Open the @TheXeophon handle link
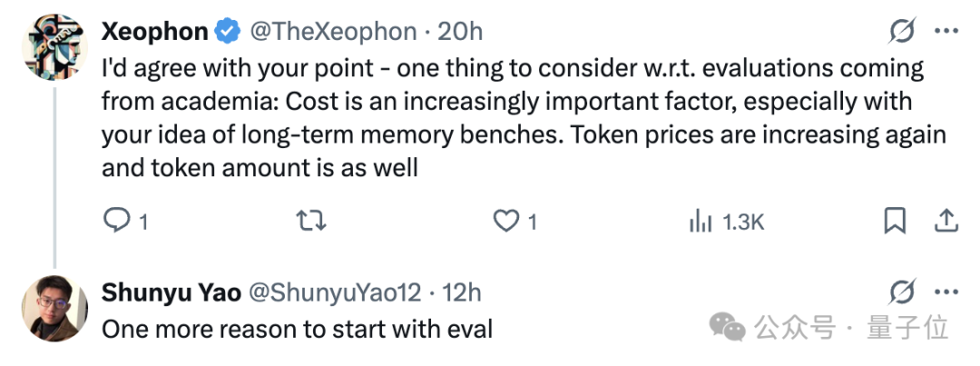This screenshot has height=366, width=980. pyautogui.click(x=332, y=32)
